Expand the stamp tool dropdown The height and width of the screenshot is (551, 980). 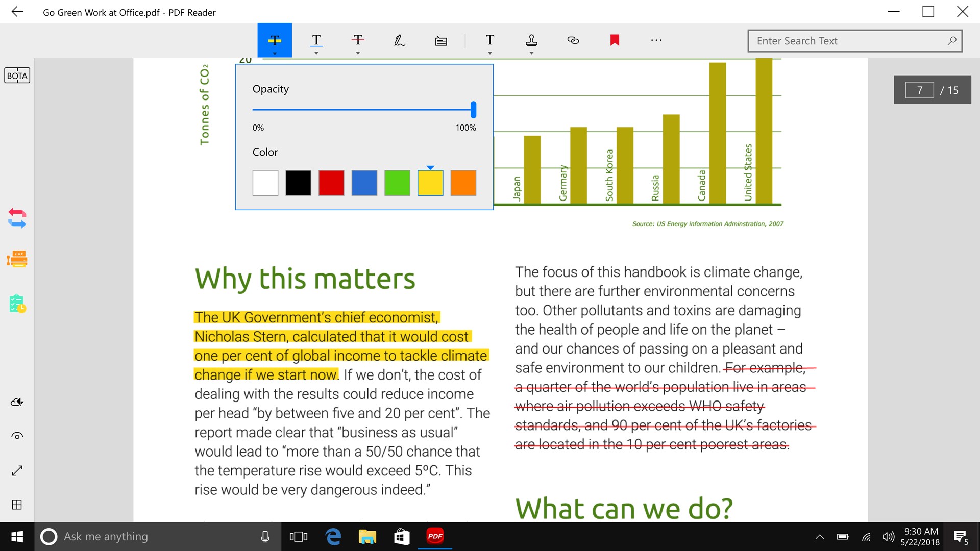click(x=531, y=52)
